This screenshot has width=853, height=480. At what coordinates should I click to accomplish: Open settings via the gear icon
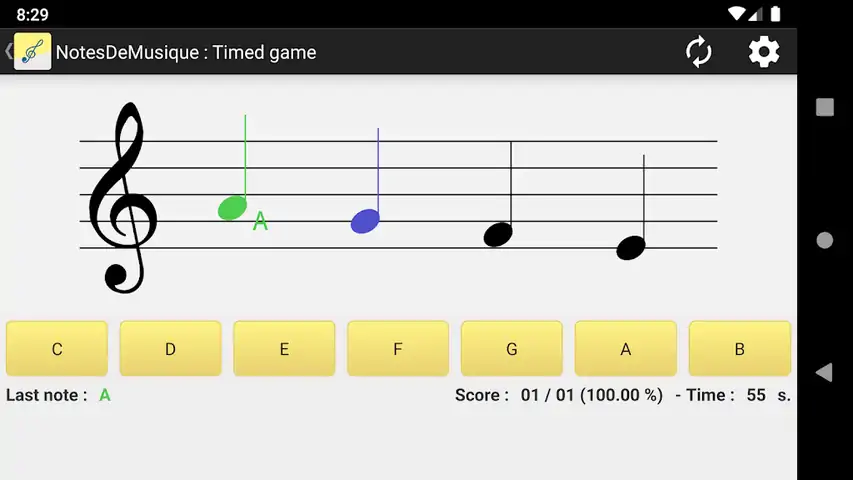coord(764,52)
